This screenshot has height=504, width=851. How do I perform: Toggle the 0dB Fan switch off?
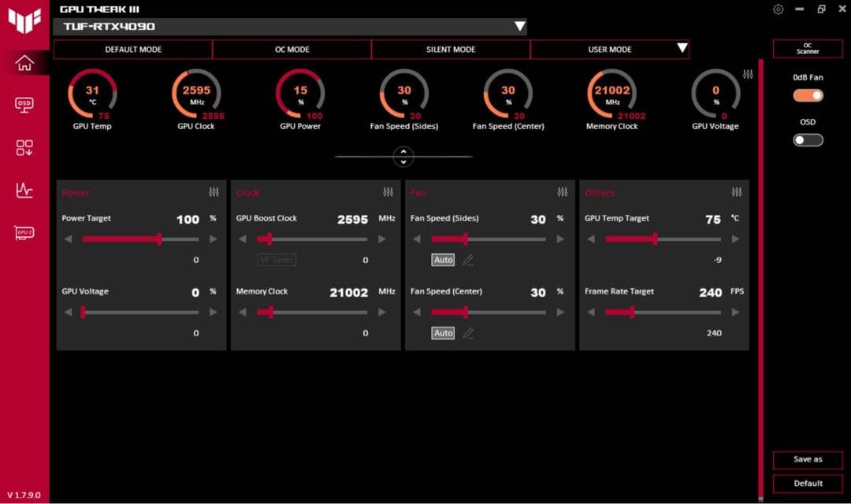point(808,95)
